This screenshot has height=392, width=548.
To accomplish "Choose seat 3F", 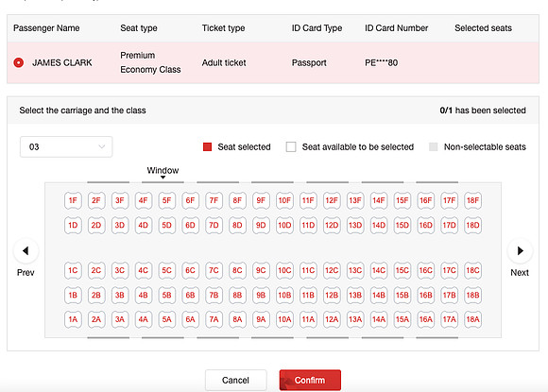I will [120, 200].
